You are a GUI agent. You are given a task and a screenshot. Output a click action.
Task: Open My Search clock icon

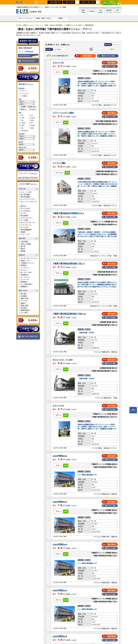click(36, 2)
